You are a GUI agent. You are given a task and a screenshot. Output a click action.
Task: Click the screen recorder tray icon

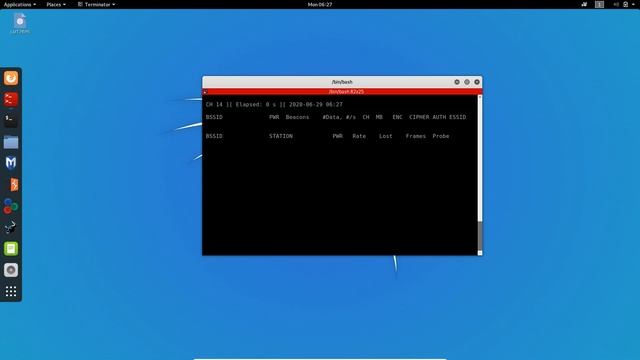pos(584,4)
